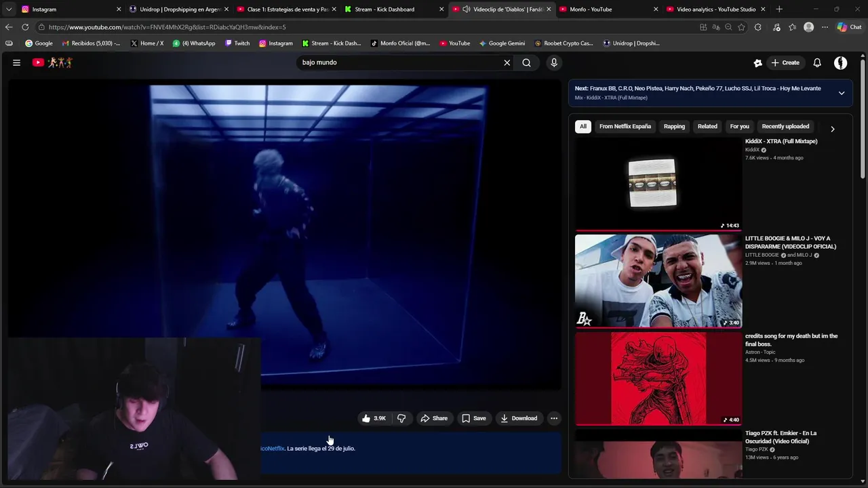The width and height of the screenshot is (868, 488).
Task: Open the Roobet Crypto Casino bookmark
Action: point(564,43)
